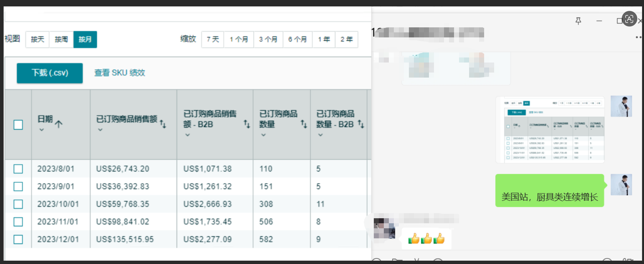This screenshot has width=644, height=264.
Task: Set zoom range to 1 年
Action: pyautogui.click(x=324, y=39)
